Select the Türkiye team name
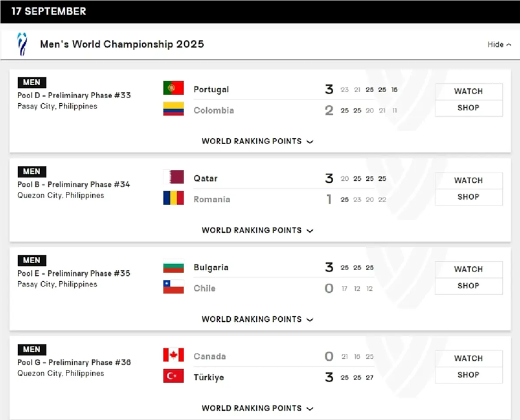The image size is (520, 420). click(209, 377)
